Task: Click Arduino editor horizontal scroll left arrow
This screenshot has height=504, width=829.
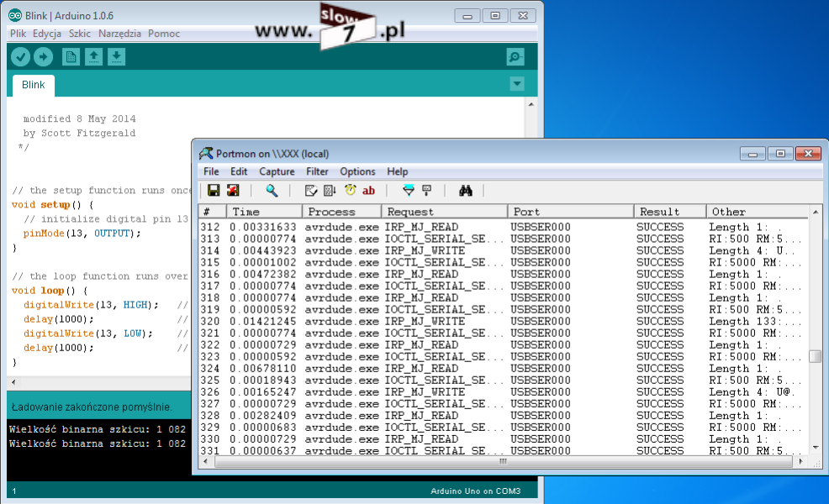Action: tap(13, 382)
